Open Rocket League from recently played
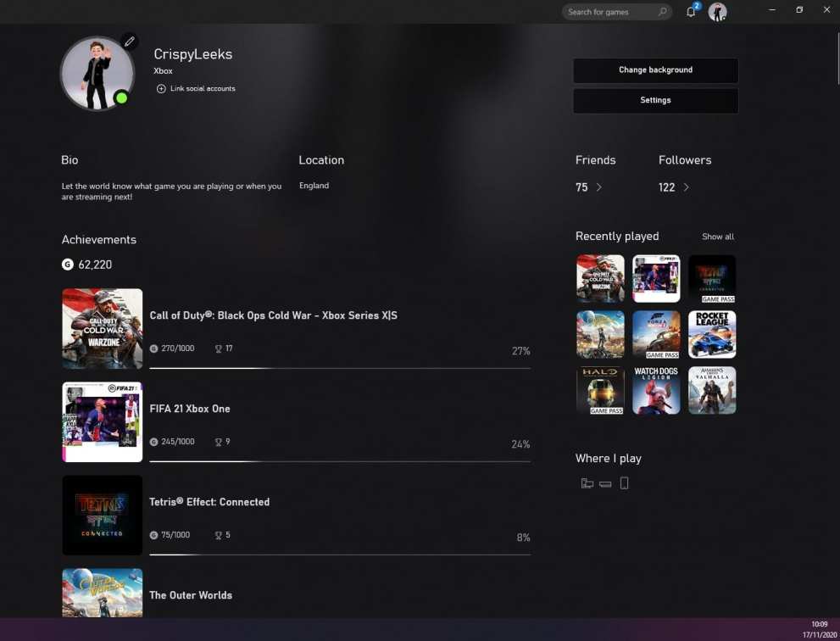The image size is (840, 641). [712, 334]
